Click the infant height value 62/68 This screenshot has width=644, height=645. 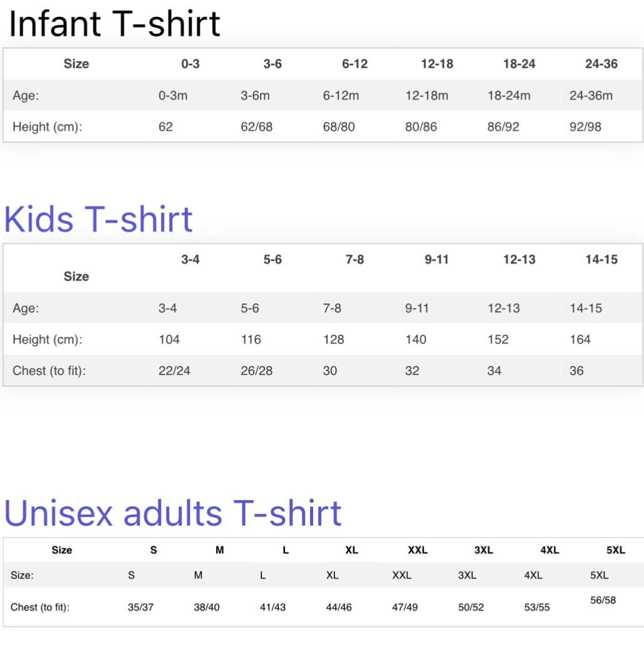[256, 127]
